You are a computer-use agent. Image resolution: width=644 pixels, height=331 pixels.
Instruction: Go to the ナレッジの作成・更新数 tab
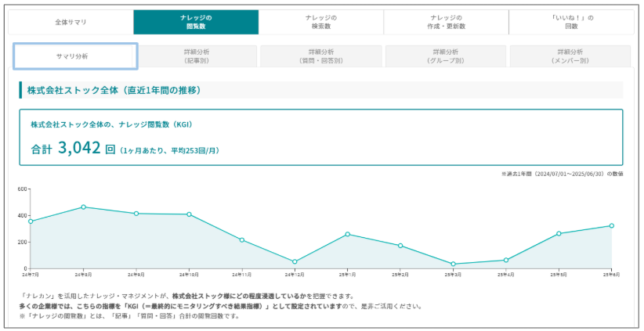pyautogui.click(x=446, y=22)
